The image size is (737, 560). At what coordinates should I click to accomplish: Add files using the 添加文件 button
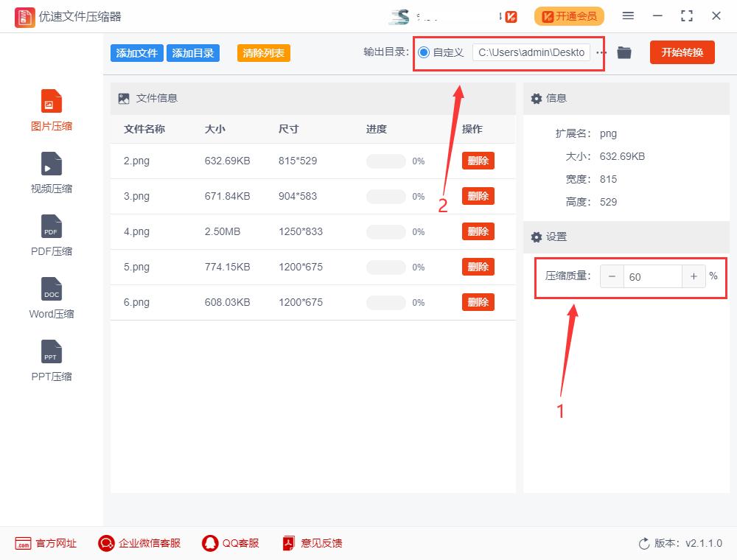click(136, 52)
